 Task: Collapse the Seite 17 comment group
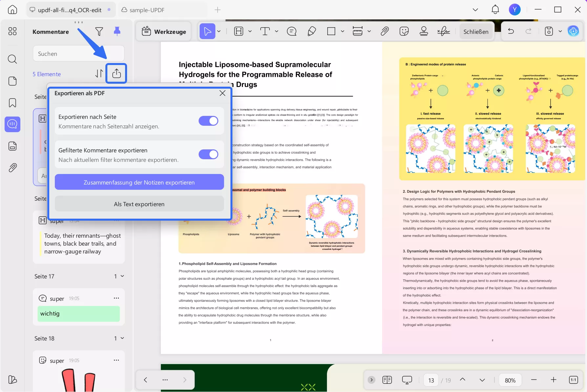(x=122, y=276)
